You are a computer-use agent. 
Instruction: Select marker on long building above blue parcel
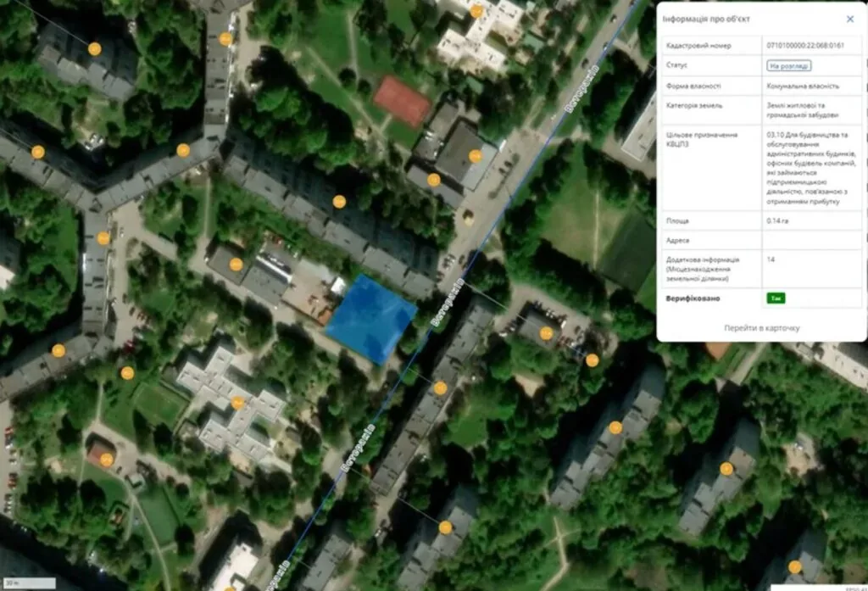339,202
